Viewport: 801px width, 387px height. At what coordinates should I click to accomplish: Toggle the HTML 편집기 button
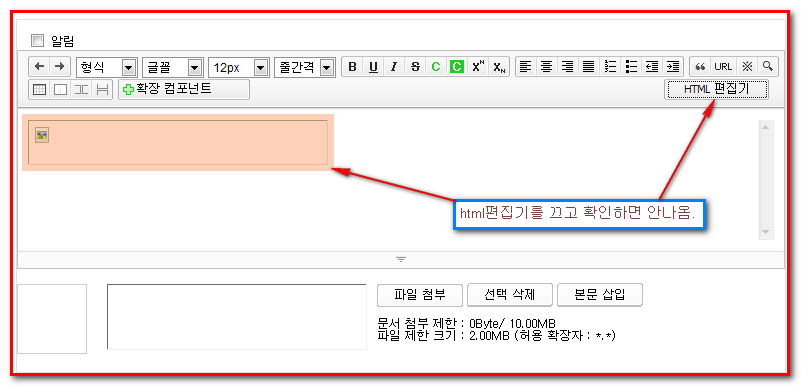[716, 89]
